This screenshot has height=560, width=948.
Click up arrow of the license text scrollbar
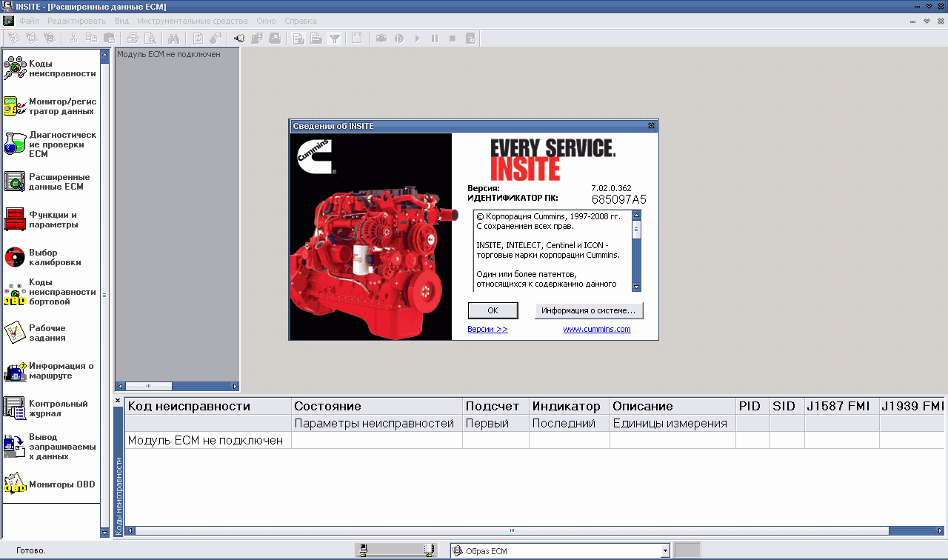636,215
